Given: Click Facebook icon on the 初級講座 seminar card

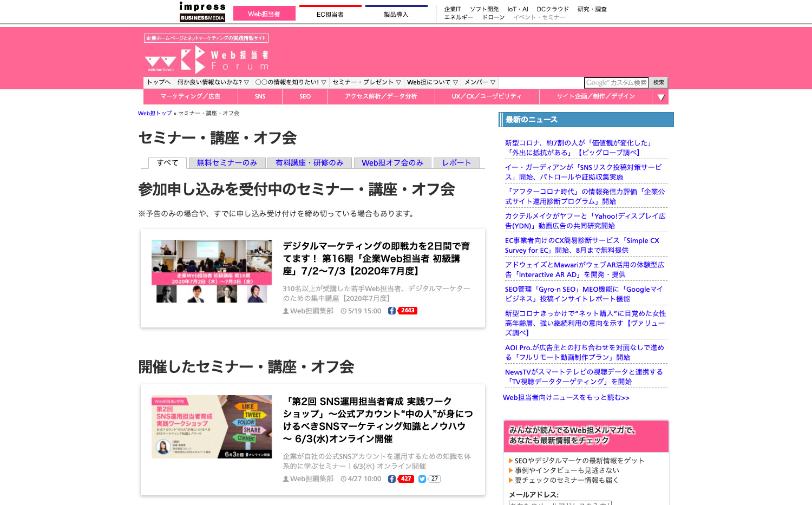Looking at the screenshot, I should (392, 311).
